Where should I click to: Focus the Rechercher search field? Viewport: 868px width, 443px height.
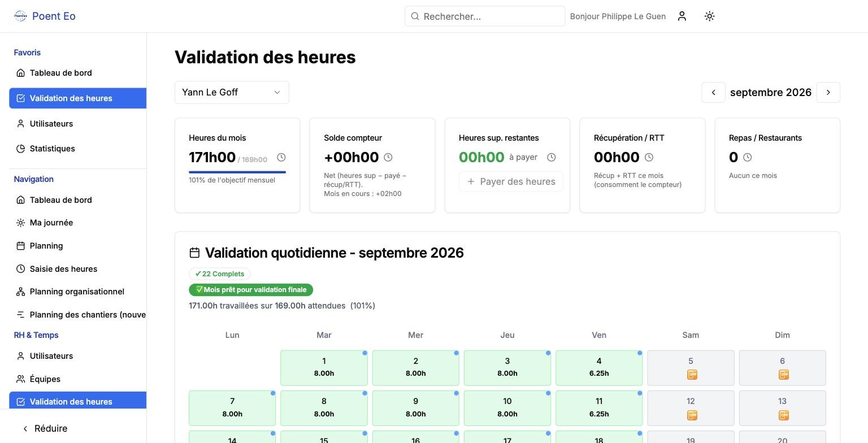point(485,16)
